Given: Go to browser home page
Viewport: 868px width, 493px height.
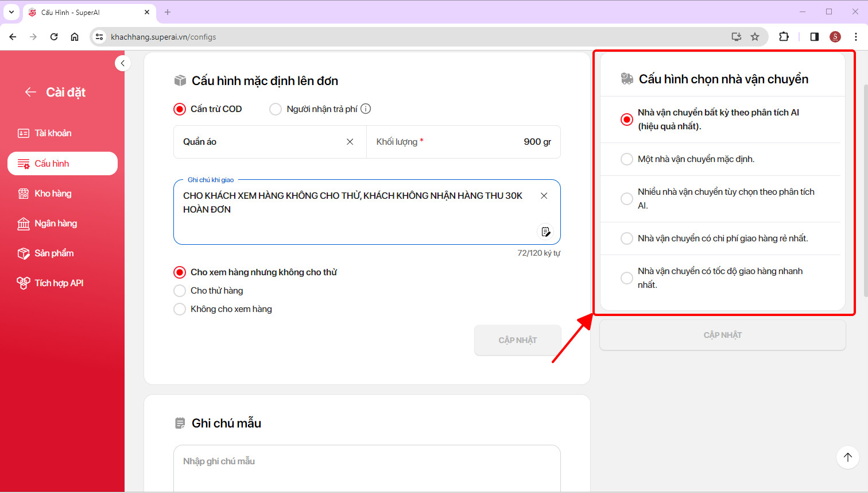Looking at the screenshot, I should coord(75,37).
